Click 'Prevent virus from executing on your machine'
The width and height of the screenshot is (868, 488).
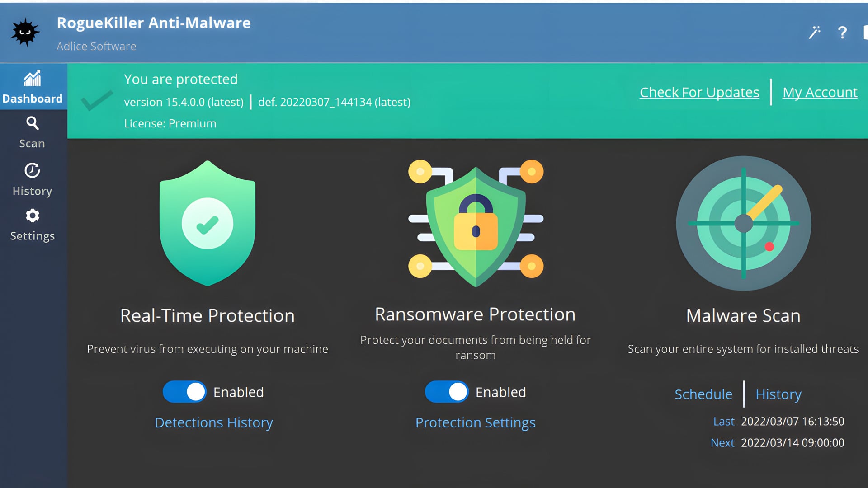[208, 349]
